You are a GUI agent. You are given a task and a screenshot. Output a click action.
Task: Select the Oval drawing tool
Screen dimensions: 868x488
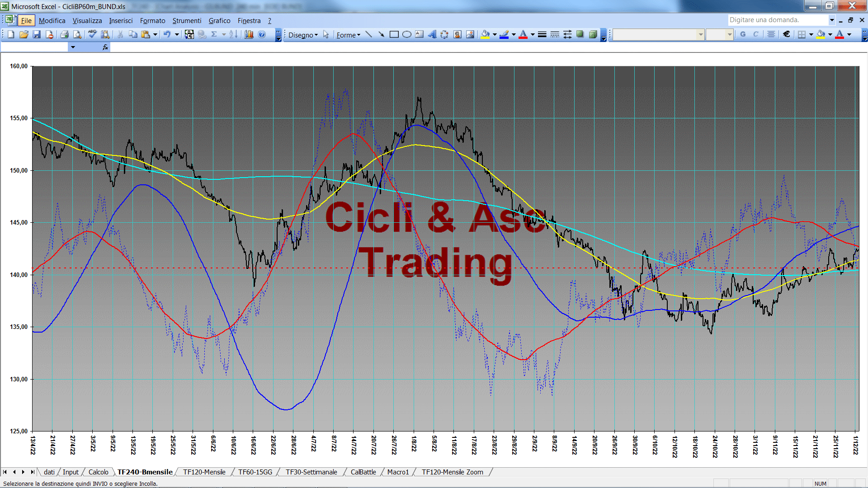(x=406, y=34)
